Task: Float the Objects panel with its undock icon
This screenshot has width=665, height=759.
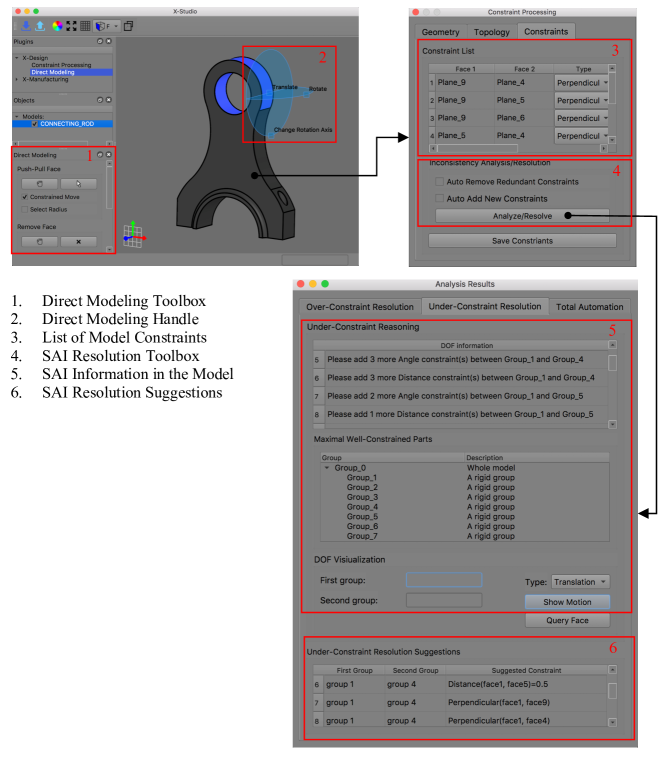Action: pos(100,100)
